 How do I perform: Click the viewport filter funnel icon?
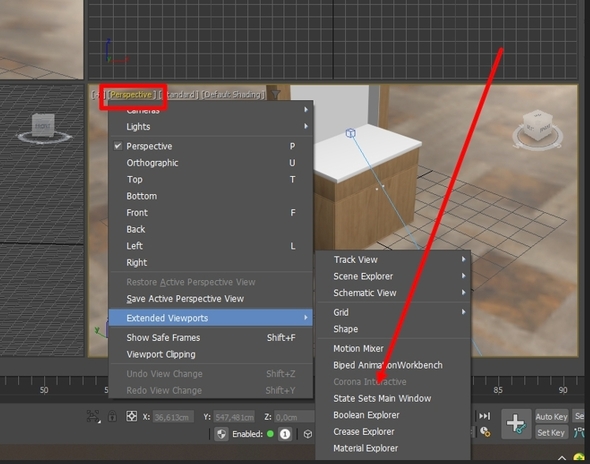coord(276,94)
